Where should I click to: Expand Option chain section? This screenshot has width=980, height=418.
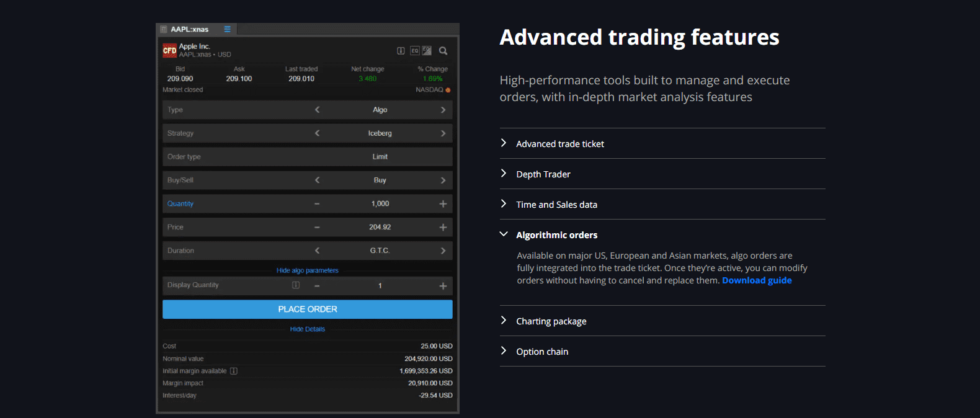pos(662,352)
